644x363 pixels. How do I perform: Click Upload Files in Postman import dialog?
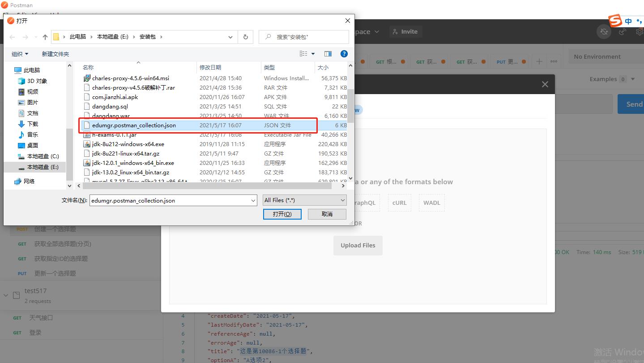[358, 246]
